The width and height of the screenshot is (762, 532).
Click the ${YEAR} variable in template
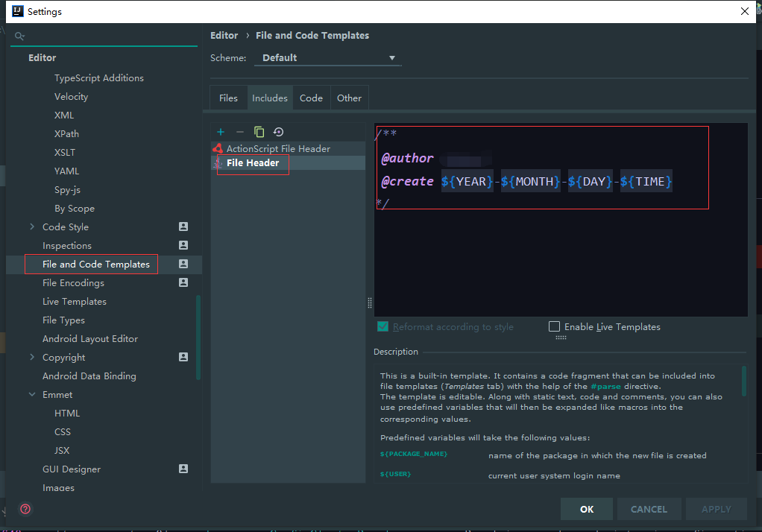[x=467, y=181]
